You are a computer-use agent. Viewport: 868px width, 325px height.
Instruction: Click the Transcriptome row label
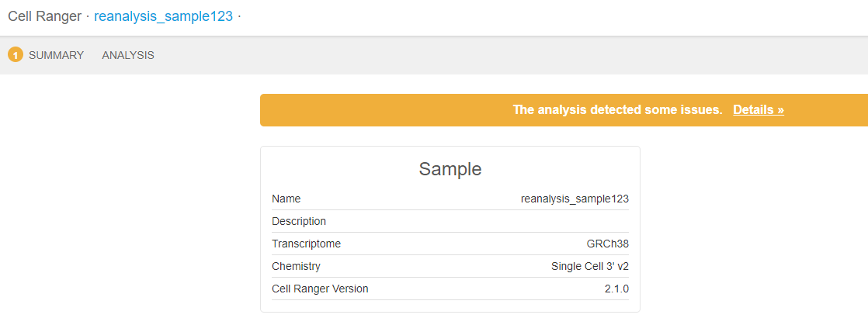point(306,244)
